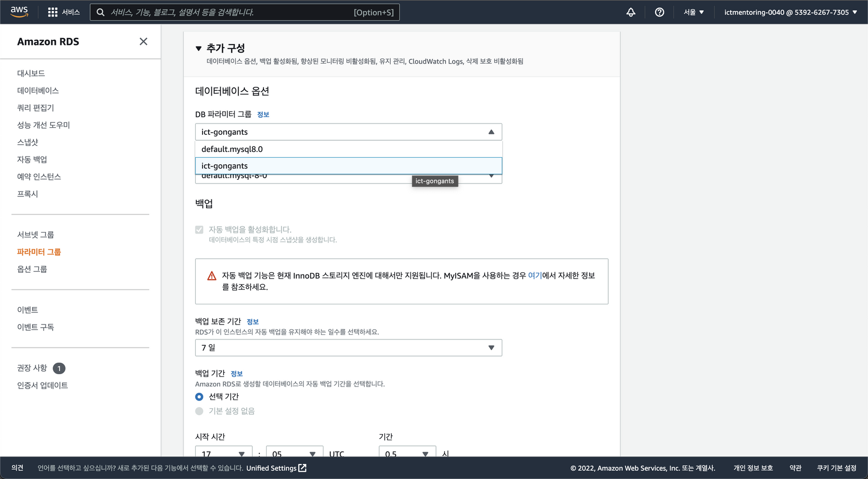
Task: Open the backup duration dropdown
Action: tap(407, 451)
